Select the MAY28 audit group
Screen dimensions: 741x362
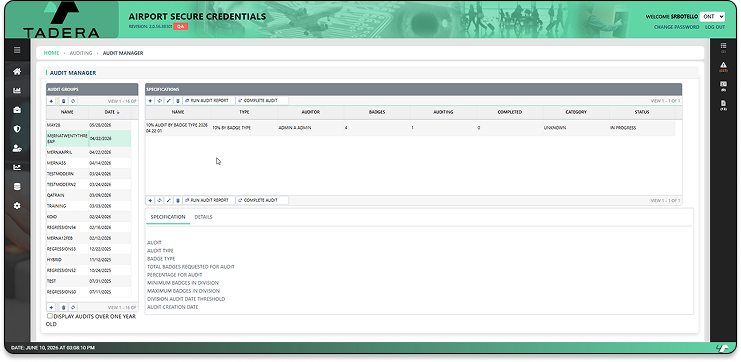tap(88, 125)
